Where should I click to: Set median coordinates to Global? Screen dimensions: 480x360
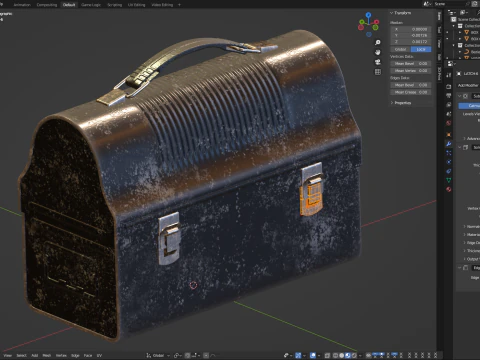coord(400,49)
